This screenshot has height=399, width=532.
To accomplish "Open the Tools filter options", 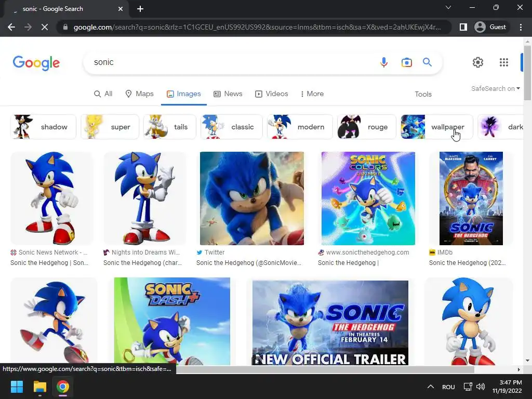I will click(x=423, y=95).
